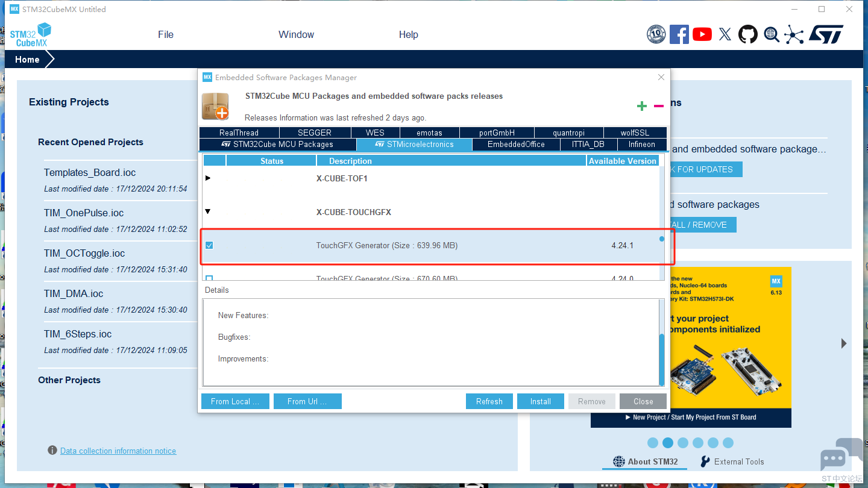Click the info icon beside data collection notice
Image resolution: width=868 pixels, height=488 pixels.
[x=52, y=451]
